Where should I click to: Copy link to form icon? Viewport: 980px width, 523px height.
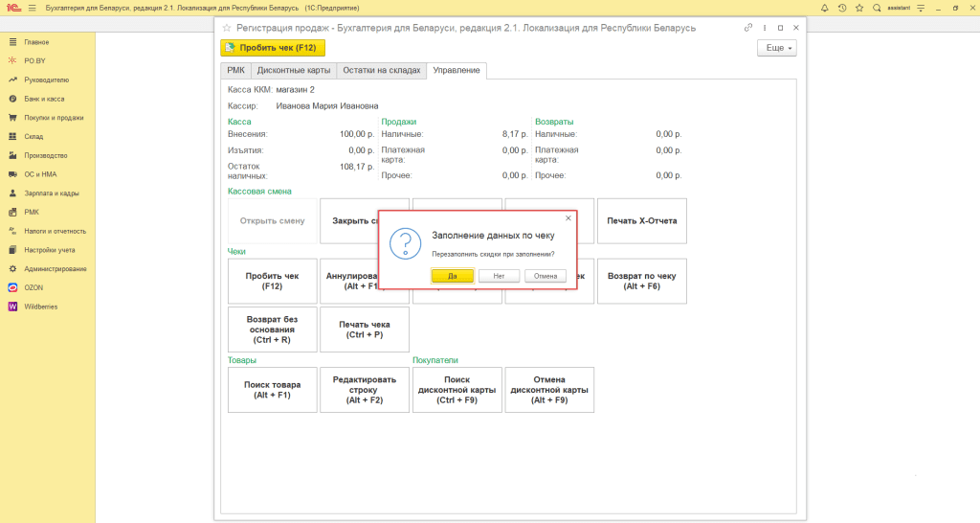[748, 28]
